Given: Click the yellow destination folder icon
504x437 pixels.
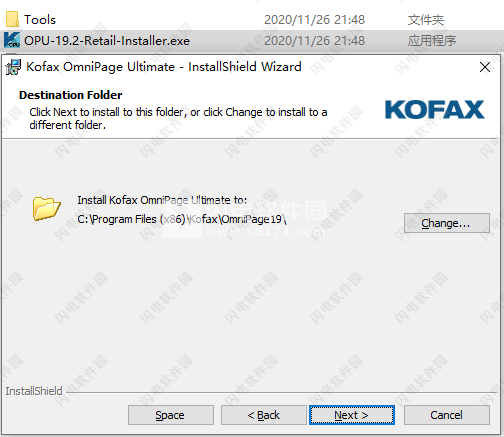Looking at the screenshot, I should pyautogui.click(x=46, y=208).
